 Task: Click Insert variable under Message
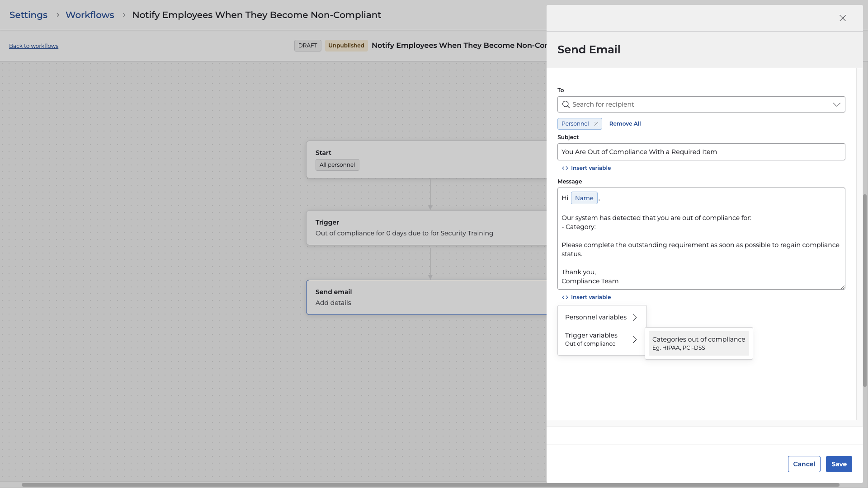586,297
